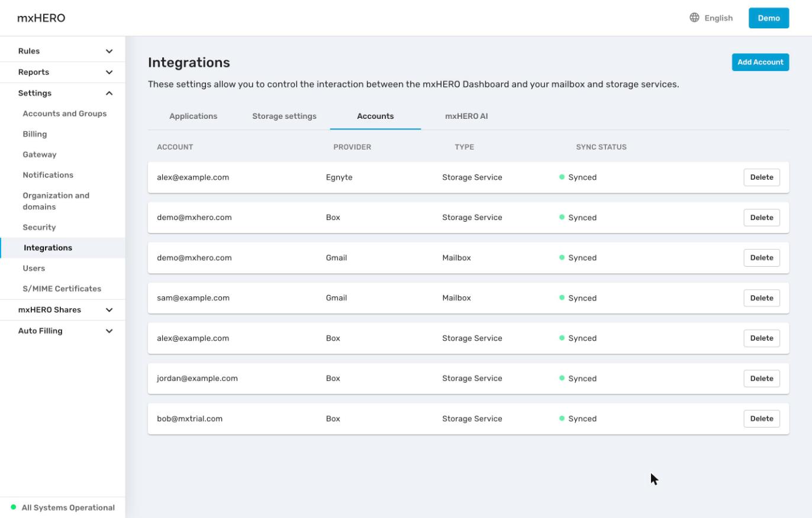Switch to the Applications tab
Image resolution: width=812 pixels, height=518 pixels.
(x=194, y=116)
